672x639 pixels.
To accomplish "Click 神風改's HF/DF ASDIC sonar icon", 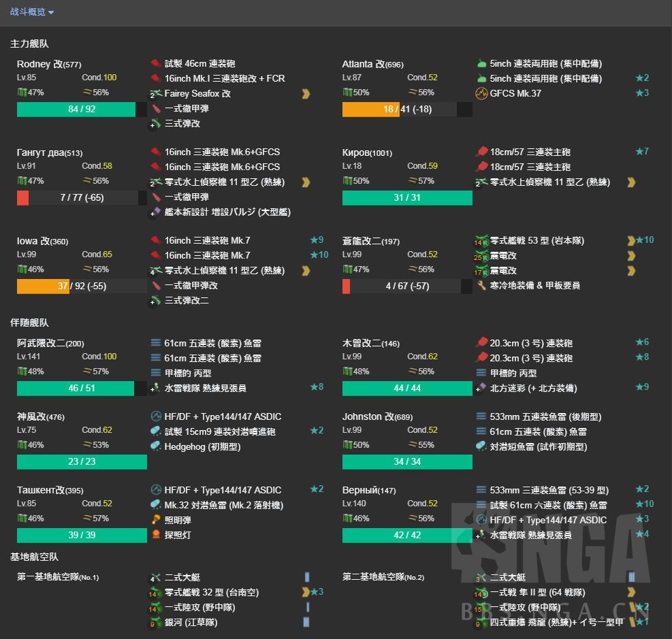I will pos(157,415).
